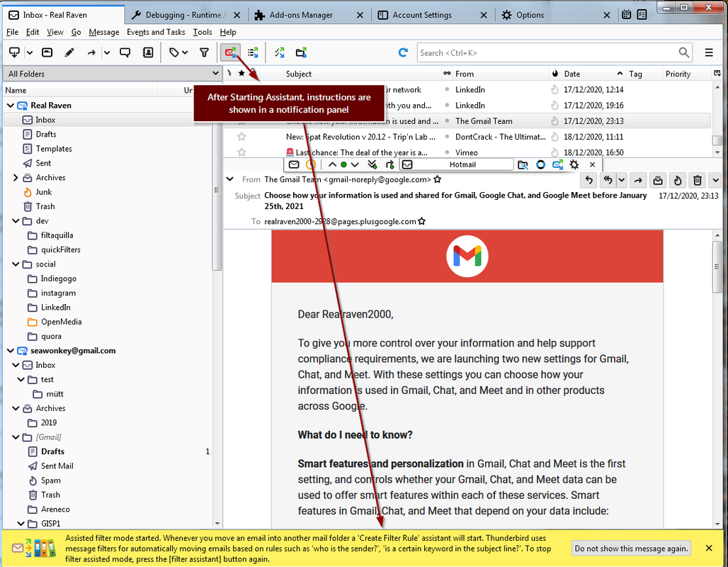Click the Reply arrow in message header
This screenshot has height=567, width=728.
pyautogui.click(x=589, y=180)
